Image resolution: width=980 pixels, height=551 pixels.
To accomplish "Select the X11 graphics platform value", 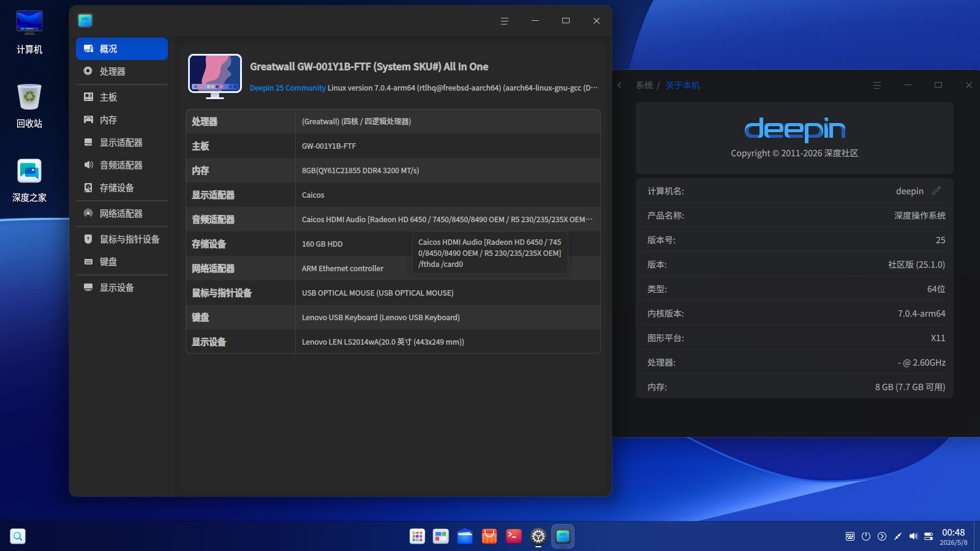I will (x=938, y=338).
